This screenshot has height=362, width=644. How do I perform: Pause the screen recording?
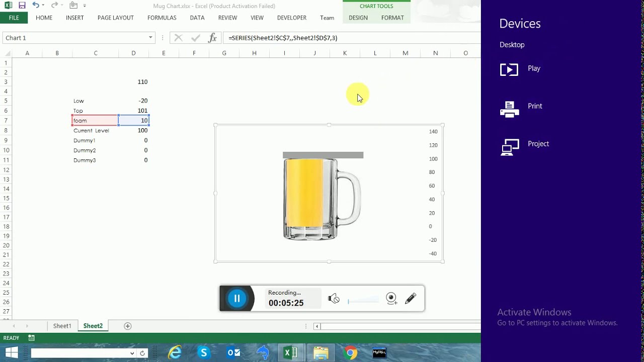(x=236, y=298)
